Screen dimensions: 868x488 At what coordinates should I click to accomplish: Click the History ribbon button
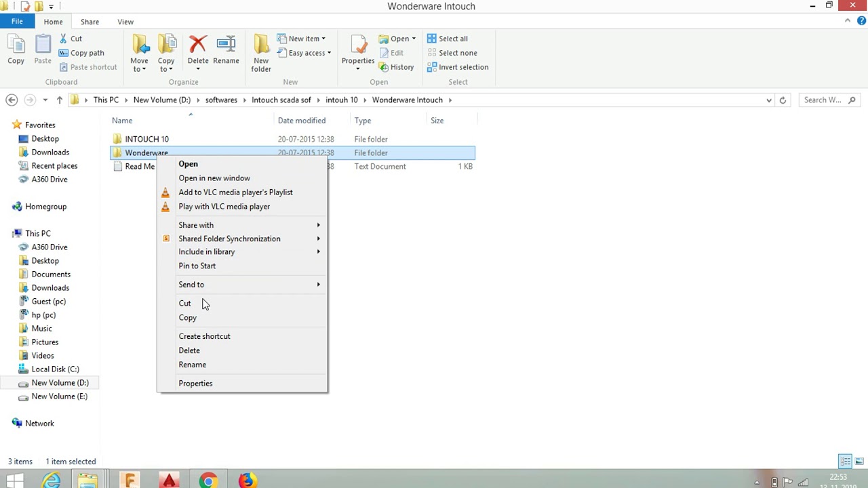click(397, 67)
